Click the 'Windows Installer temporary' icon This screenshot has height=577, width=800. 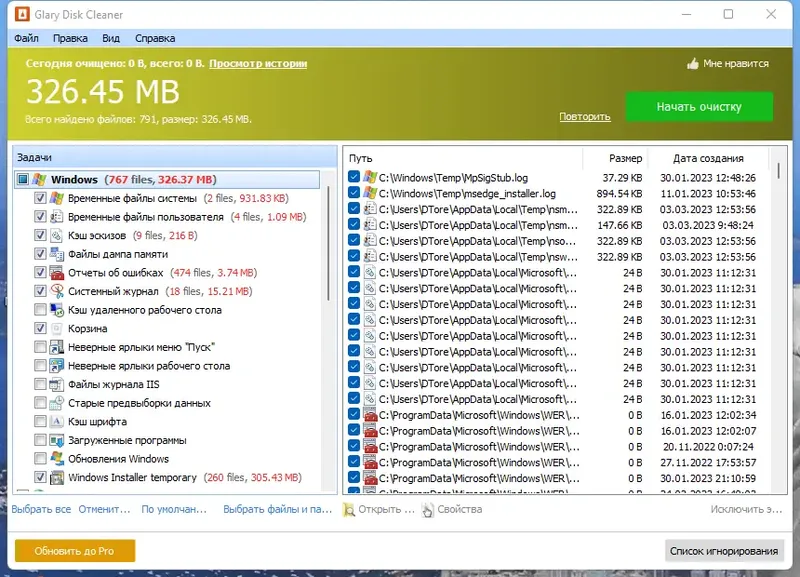tap(57, 478)
